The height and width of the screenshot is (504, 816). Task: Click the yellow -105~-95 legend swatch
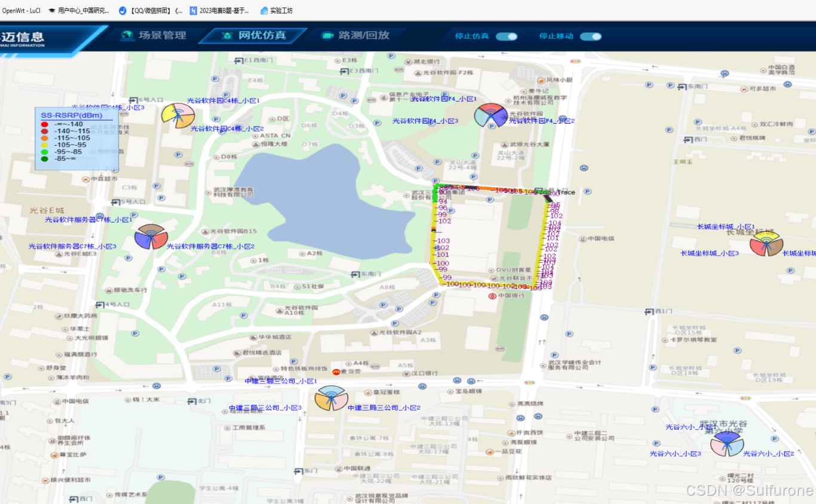pyautogui.click(x=44, y=145)
